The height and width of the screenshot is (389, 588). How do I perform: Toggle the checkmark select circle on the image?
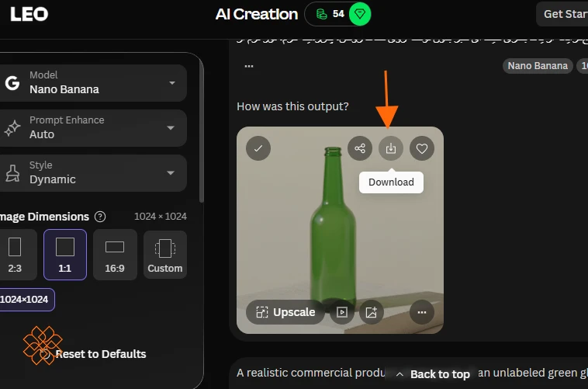tap(258, 148)
